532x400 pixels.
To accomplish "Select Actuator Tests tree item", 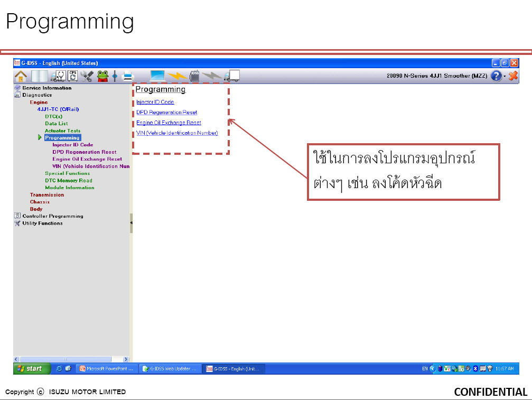I will click(62, 131).
